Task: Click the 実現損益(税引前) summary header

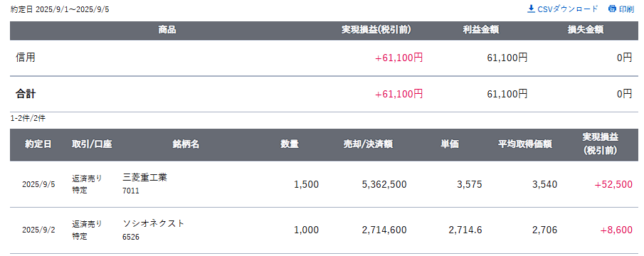Action: pos(376,30)
